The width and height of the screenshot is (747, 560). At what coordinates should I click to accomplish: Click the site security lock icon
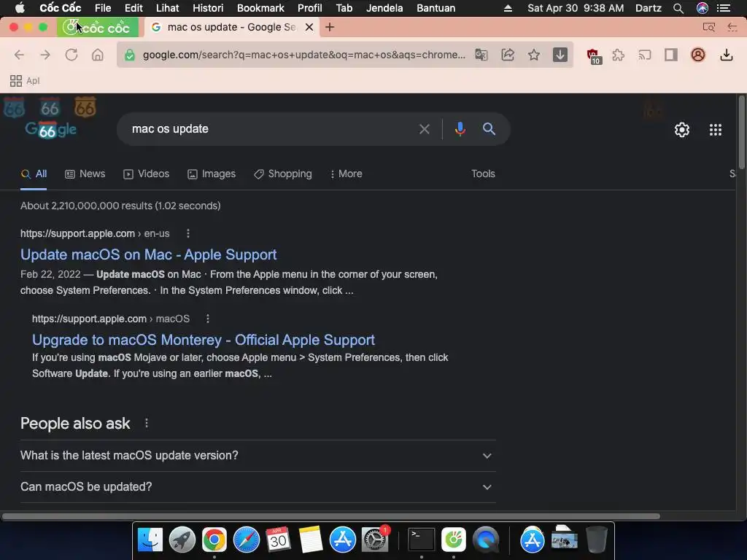pyautogui.click(x=130, y=55)
